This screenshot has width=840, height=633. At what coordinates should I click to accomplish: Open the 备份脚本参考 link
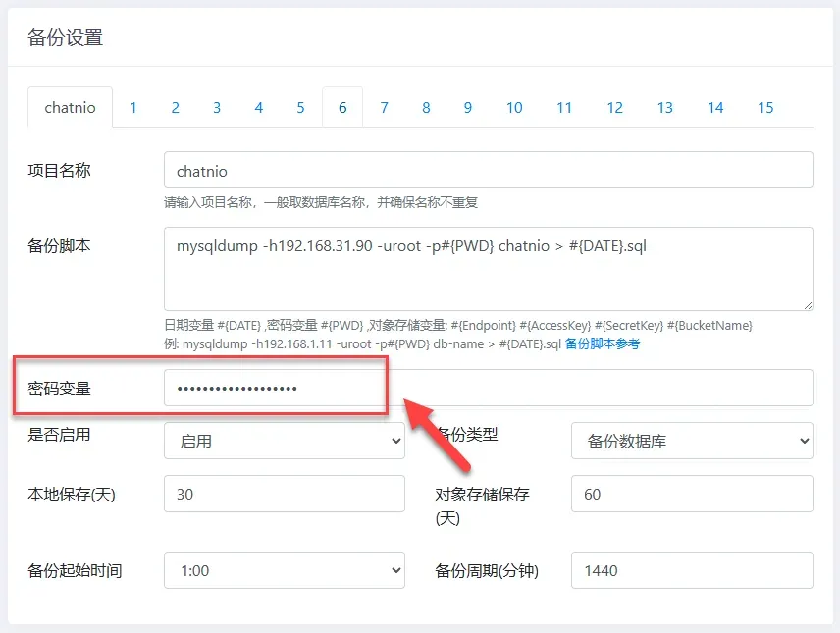pyautogui.click(x=603, y=344)
